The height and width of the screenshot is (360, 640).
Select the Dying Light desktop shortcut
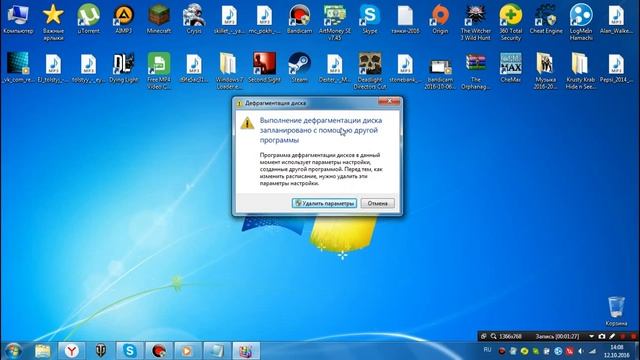point(123,68)
